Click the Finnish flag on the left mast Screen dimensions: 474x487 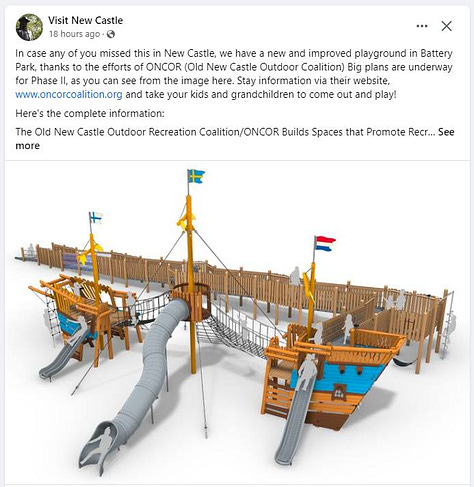[x=96, y=218]
